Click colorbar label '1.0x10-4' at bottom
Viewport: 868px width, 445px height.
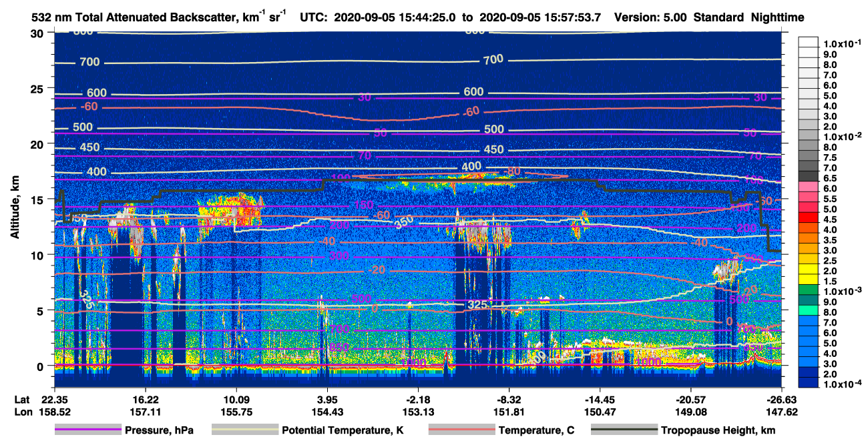[842, 385]
